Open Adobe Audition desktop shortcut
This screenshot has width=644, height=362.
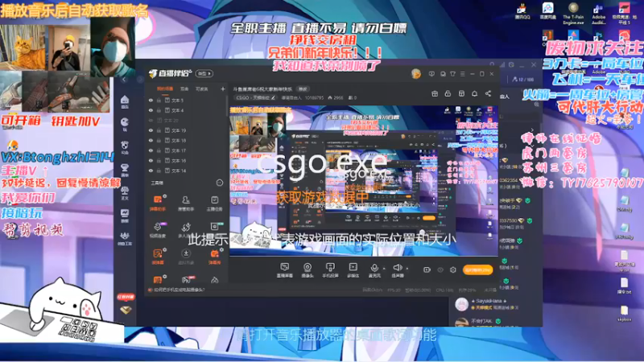click(x=598, y=14)
